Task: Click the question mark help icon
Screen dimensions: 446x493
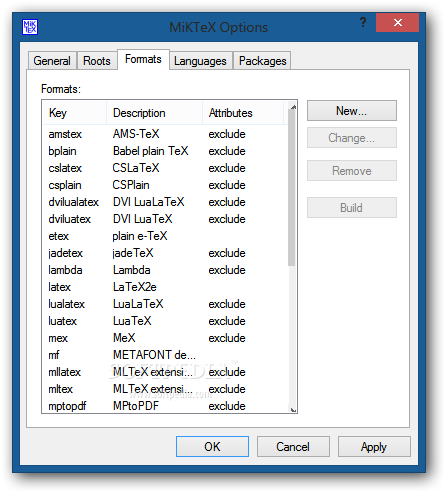Action: point(363,23)
